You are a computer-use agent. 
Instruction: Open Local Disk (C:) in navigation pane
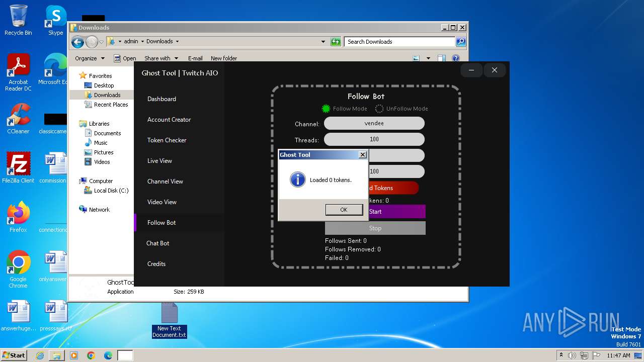click(x=111, y=191)
